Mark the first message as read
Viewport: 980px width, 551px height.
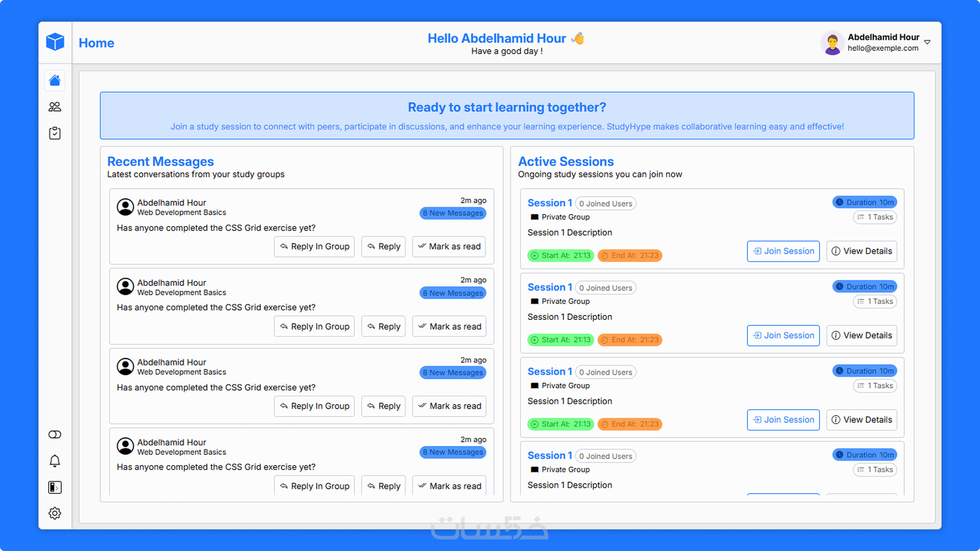(449, 246)
